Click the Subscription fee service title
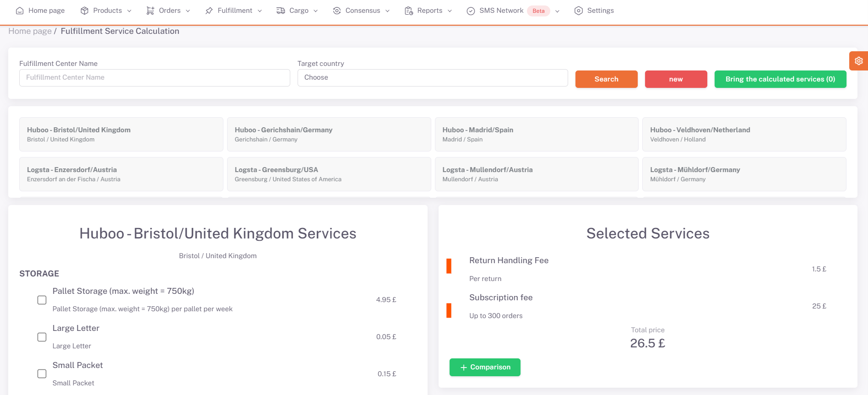Viewport: 868px width, 395px height. coord(501,298)
